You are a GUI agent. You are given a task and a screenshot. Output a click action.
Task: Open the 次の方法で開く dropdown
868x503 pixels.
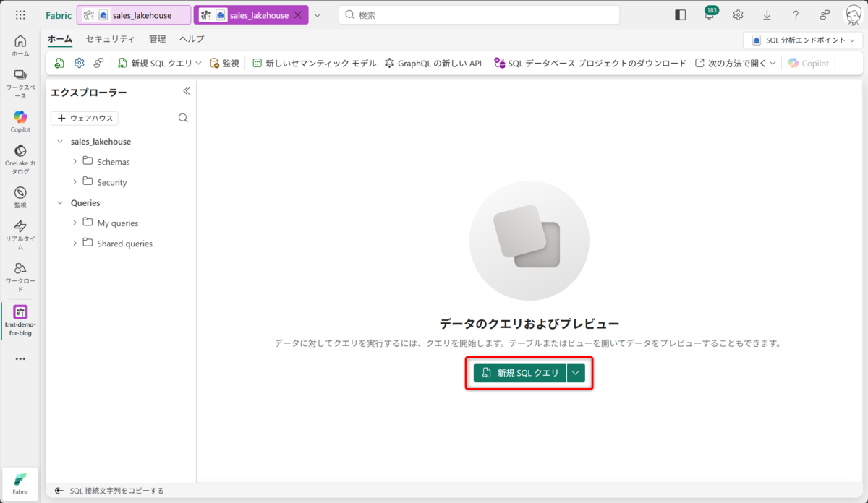[x=735, y=64]
